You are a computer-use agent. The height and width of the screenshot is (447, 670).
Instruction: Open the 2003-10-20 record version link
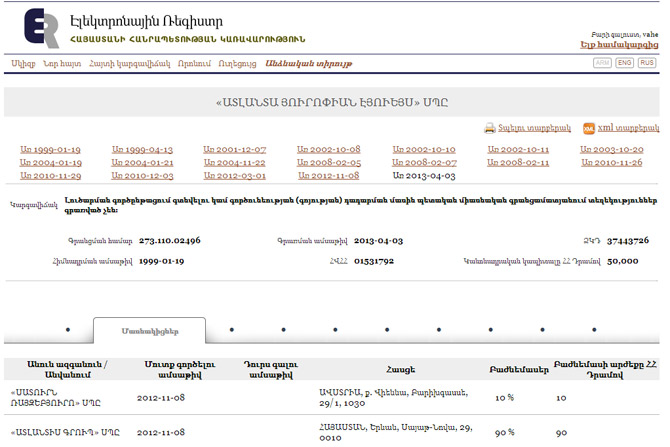(x=612, y=149)
